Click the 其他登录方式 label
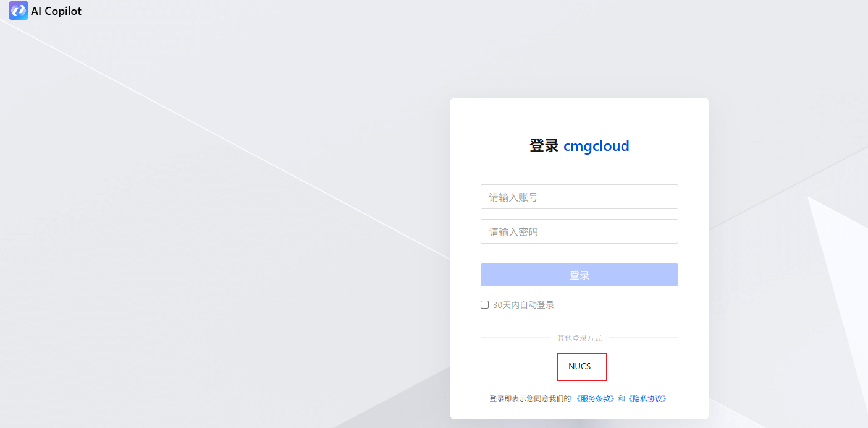 click(x=579, y=338)
